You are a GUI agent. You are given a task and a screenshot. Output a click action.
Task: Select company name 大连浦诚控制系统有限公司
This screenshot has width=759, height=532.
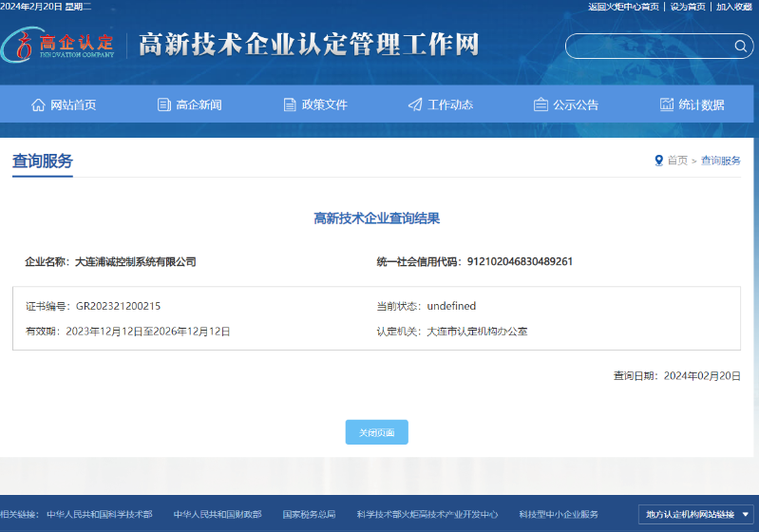(136, 262)
